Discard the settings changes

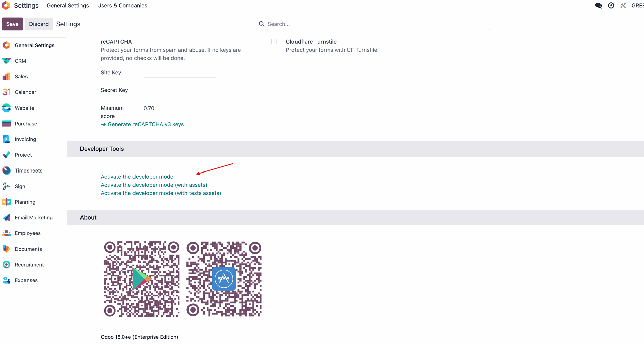pos(39,24)
